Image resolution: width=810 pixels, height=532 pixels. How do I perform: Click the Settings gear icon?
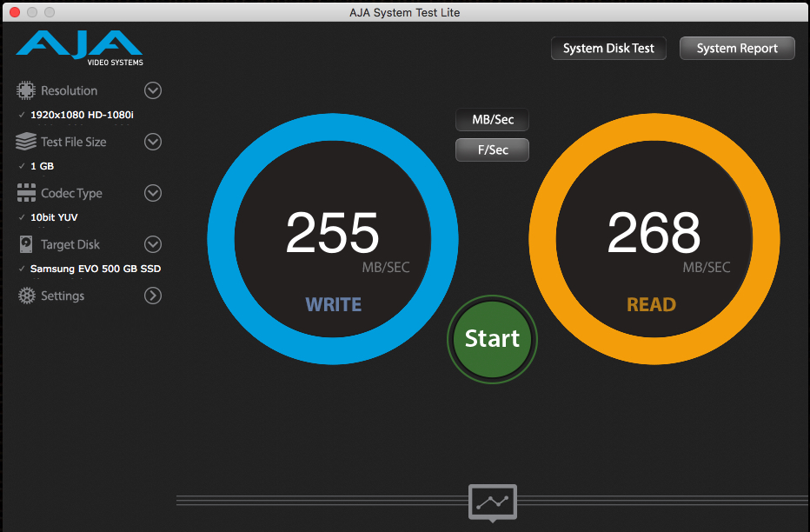click(26, 296)
